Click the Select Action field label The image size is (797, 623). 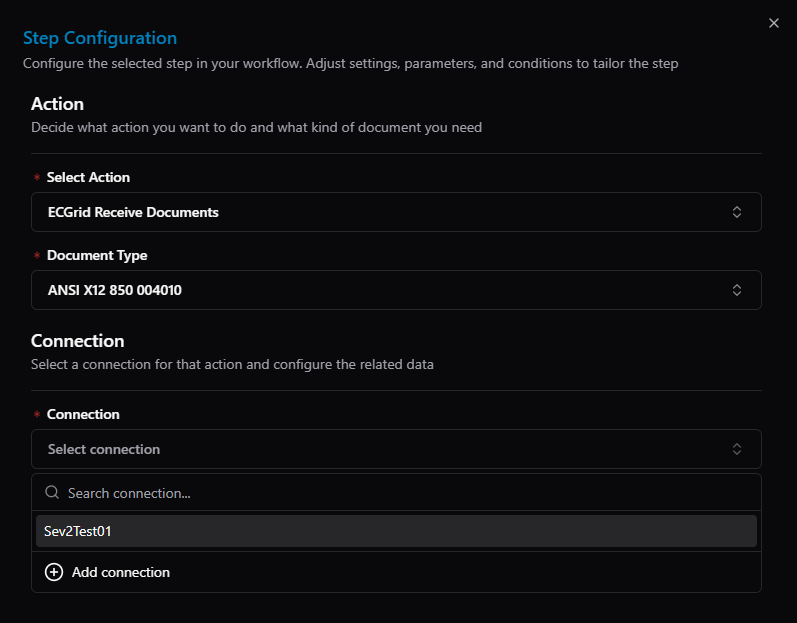click(88, 177)
